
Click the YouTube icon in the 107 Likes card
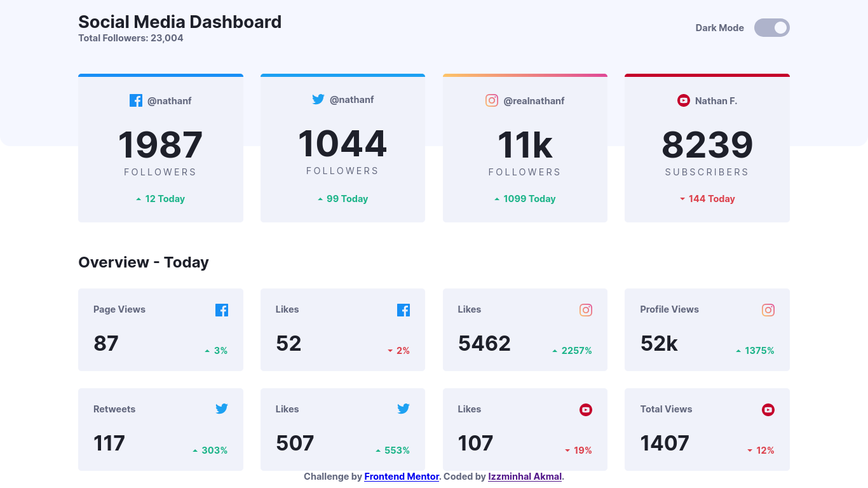[586, 410]
